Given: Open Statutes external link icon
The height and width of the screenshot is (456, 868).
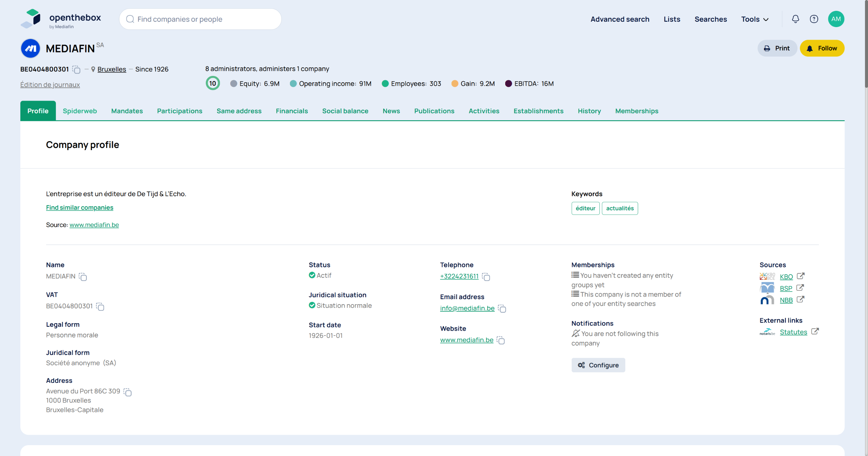Looking at the screenshot, I should [x=815, y=331].
